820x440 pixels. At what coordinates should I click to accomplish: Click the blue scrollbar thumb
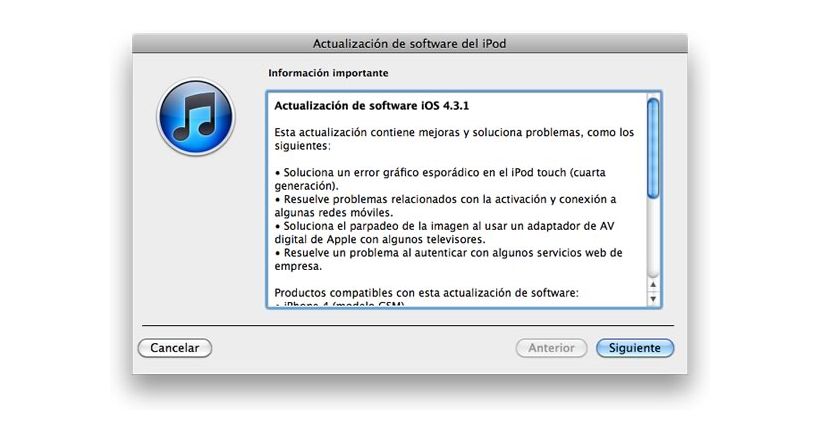653,149
